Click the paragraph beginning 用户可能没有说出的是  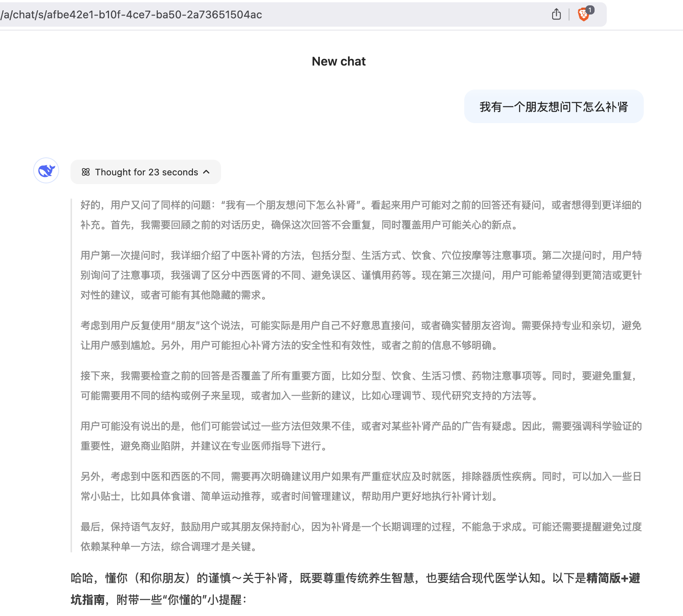(x=361, y=436)
